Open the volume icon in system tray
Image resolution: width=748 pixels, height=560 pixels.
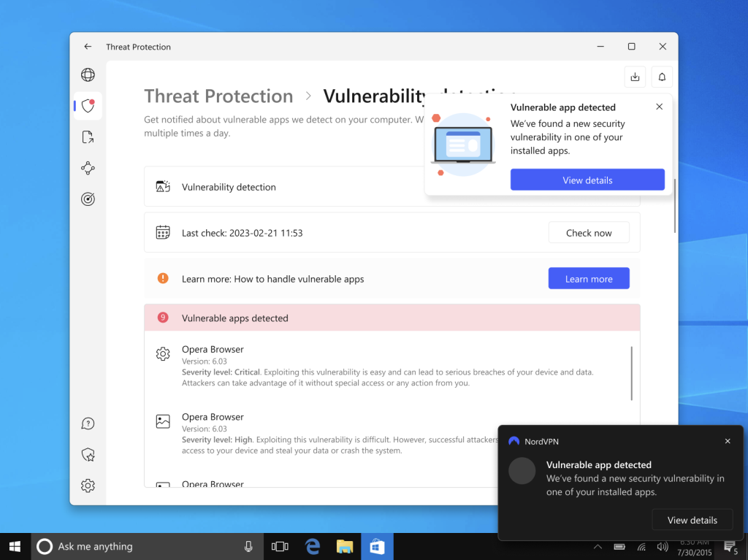click(x=663, y=547)
